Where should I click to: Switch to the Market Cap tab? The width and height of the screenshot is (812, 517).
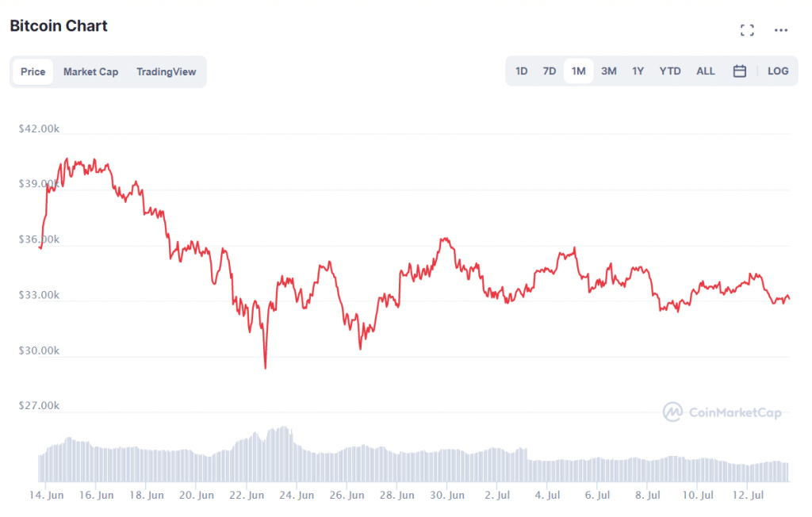(90, 72)
